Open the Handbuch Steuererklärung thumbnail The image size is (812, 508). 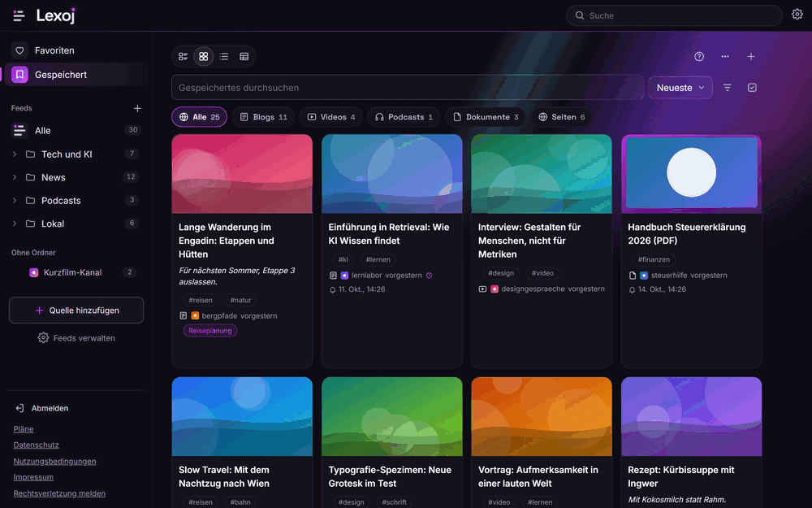pyautogui.click(x=691, y=174)
